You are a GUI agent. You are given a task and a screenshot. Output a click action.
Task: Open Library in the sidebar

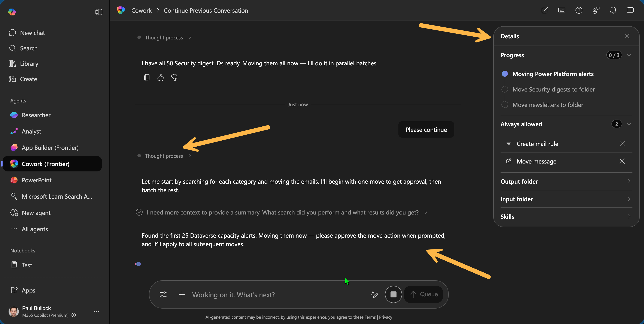click(29, 64)
